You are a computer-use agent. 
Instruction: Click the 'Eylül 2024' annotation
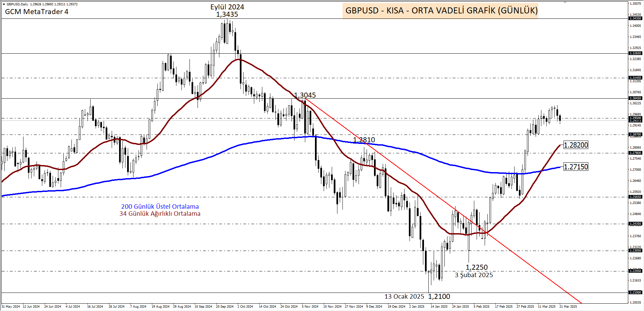pos(227,7)
